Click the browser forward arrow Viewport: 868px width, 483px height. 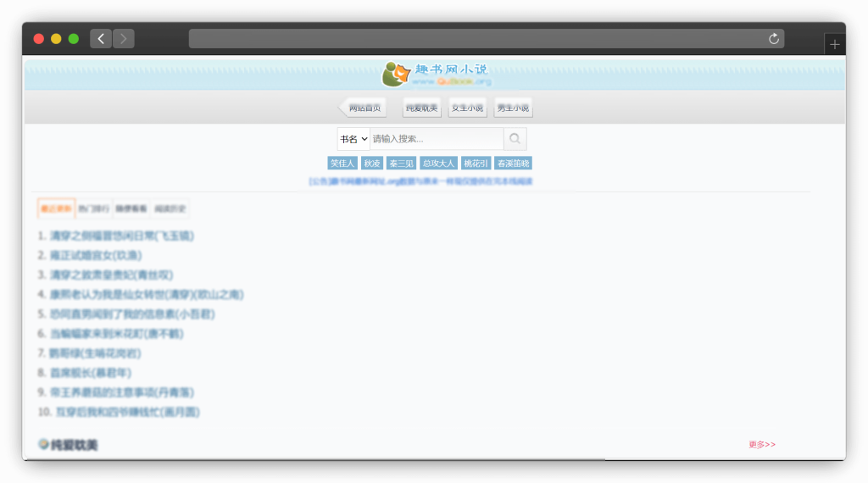pyautogui.click(x=124, y=39)
